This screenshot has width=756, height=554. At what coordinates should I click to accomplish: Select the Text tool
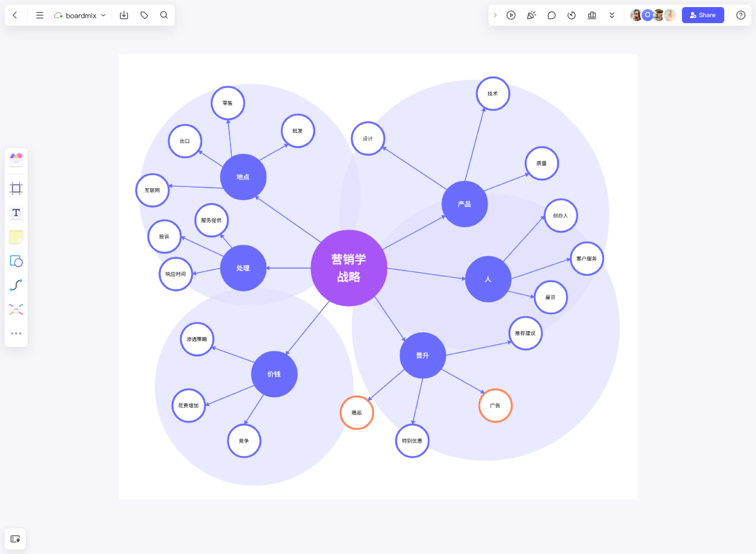[x=16, y=213]
